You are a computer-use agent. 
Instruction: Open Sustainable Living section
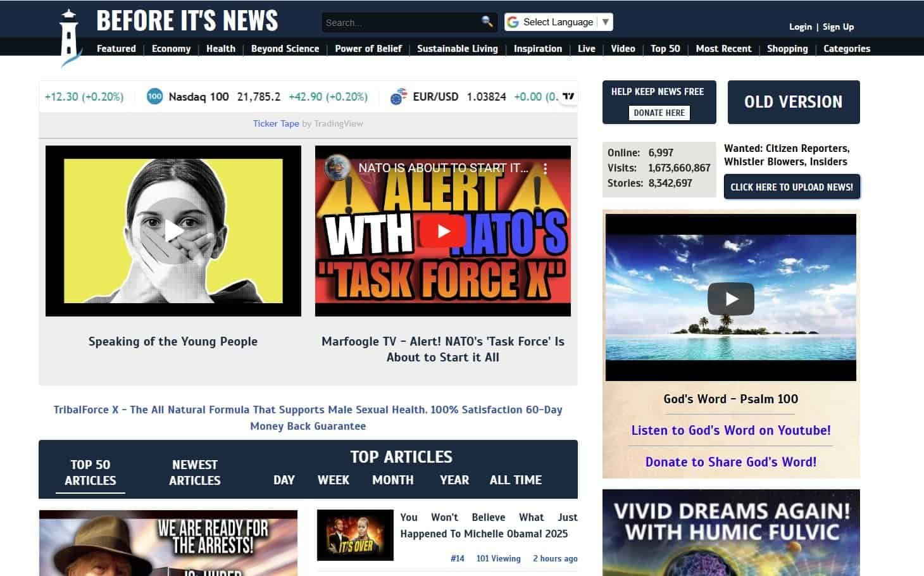(x=458, y=49)
